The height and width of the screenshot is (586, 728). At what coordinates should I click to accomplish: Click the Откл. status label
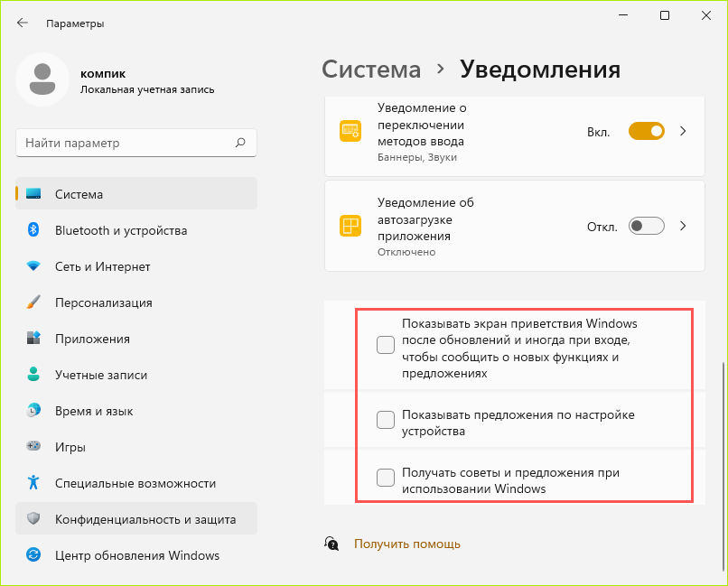(x=602, y=227)
